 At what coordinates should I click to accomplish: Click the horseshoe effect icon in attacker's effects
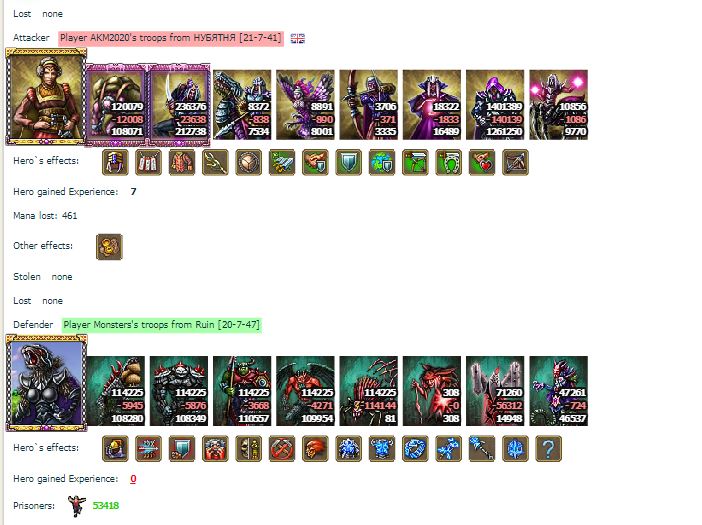click(x=449, y=162)
